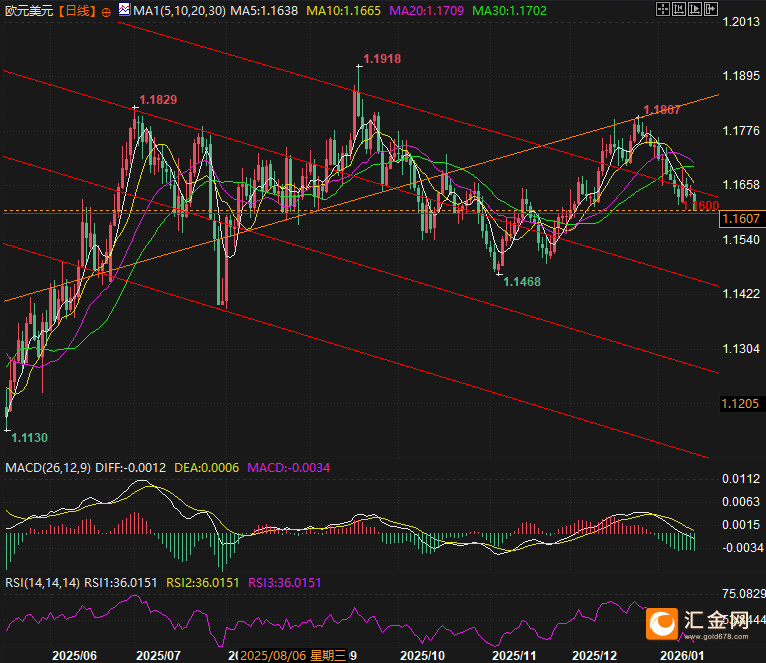The image size is (766, 663).
Task: Click the 1.1829 peak price label
Action: [x=158, y=100]
